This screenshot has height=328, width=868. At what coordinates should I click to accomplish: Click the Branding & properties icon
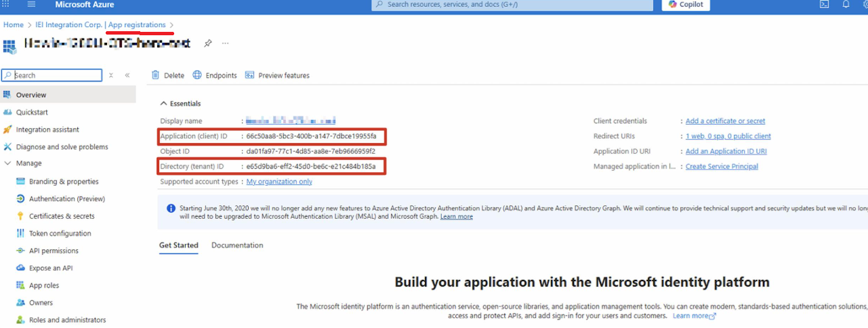(21, 182)
